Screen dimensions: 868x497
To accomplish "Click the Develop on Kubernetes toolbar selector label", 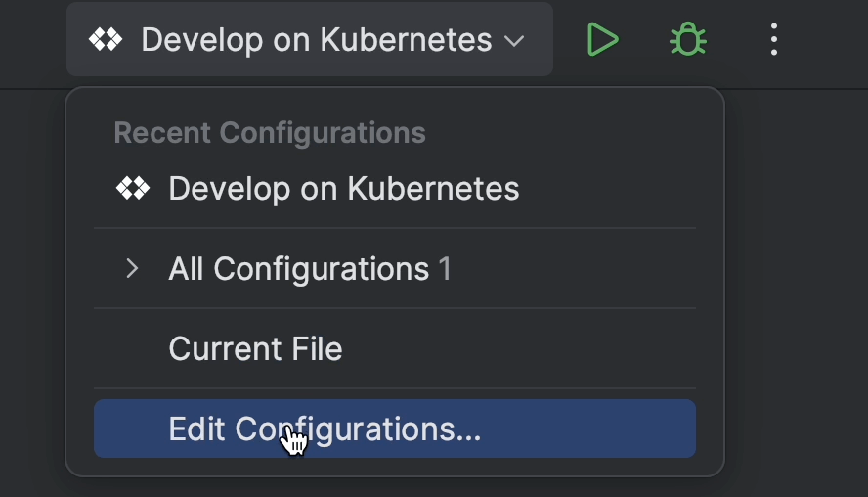I will coord(316,40).
